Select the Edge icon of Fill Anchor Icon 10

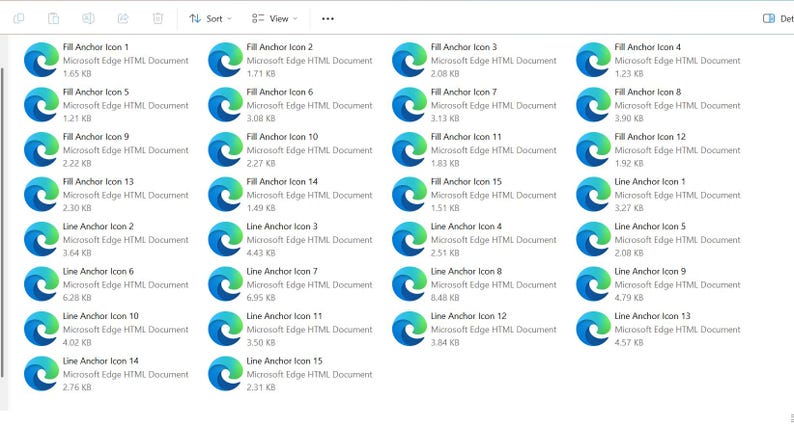pyautogui.click(x=225, y=149)
